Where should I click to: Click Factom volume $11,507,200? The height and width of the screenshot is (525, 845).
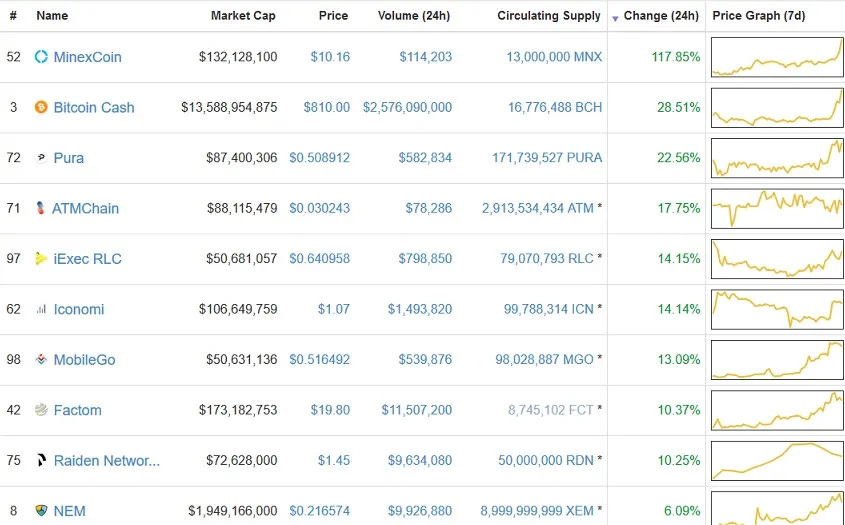(417, 410)
